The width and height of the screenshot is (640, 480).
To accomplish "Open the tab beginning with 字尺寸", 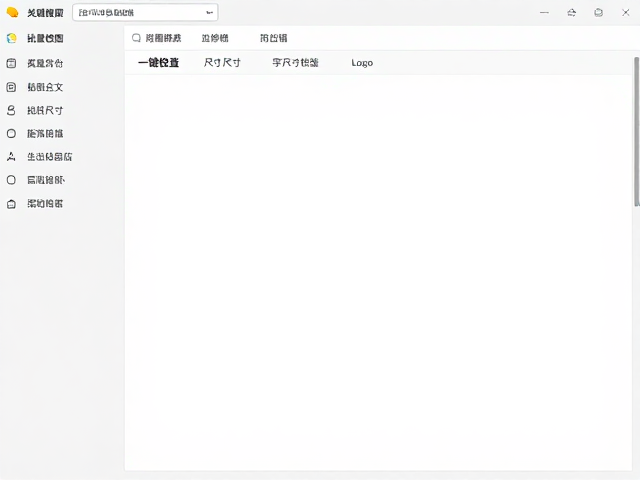I will point(295,62).
